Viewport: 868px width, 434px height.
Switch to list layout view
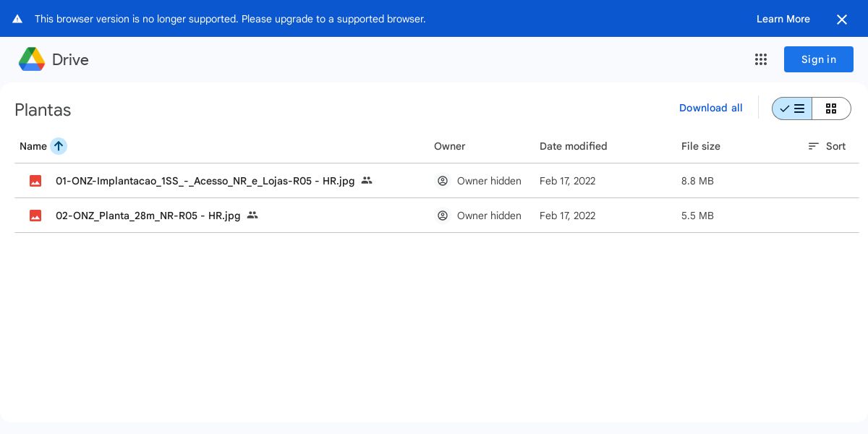click(792, 109)
